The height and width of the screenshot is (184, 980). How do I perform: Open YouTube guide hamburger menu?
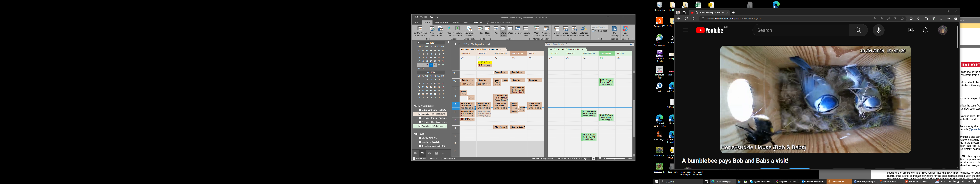[685, 30]
